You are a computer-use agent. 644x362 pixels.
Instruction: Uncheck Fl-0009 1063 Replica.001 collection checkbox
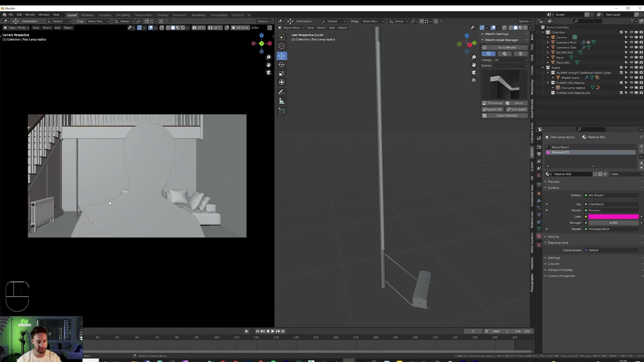tap(621, 93)
